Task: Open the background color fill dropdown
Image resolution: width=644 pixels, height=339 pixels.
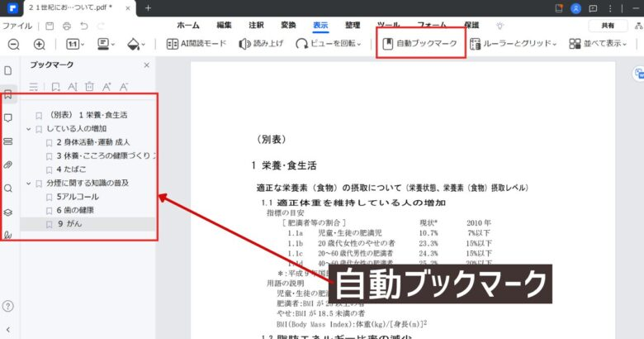Action: click(x=136, y=44)
